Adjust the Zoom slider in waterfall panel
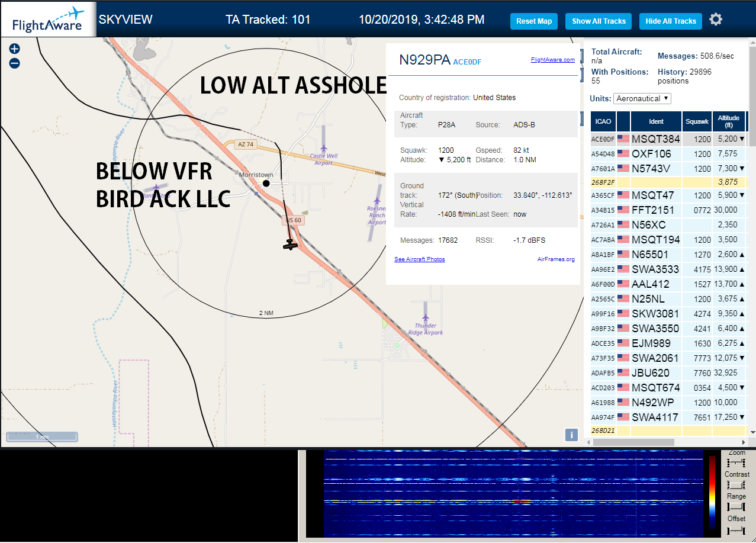Screen dimensions: 756x543 (736, 462)
